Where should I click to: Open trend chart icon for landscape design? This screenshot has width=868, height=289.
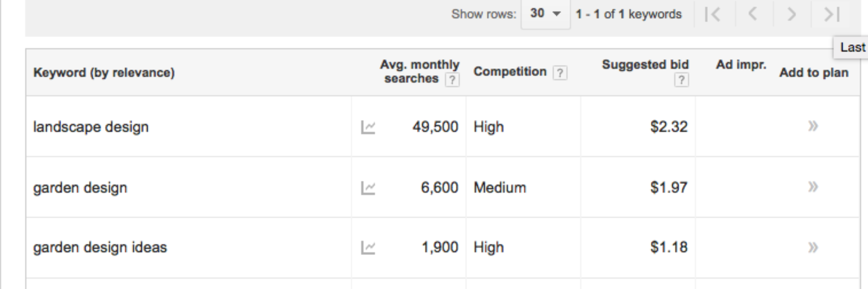368,127
